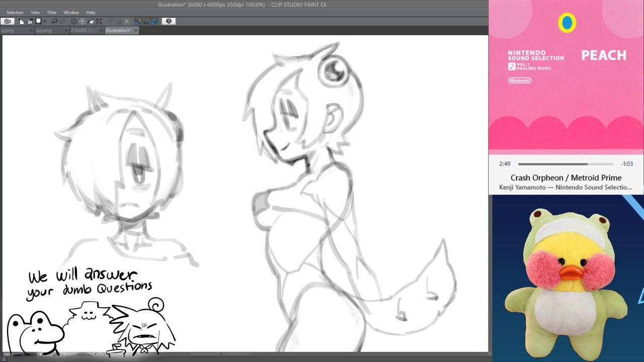Image resolution: width=644 pixels, height=362 pixels.
Task: Close the 27kn05 (1) tab
Action: pos(101,30)
